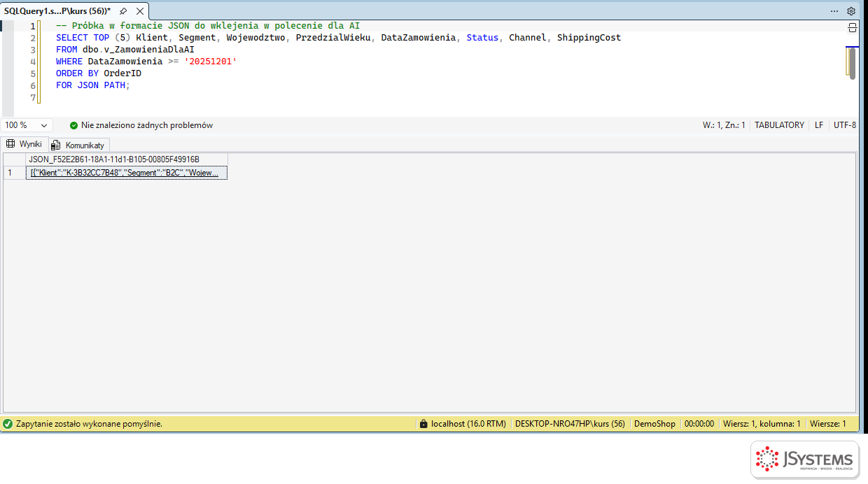Click the results grid select-all corner
The image size is (868, 484).
click(14, 159)
